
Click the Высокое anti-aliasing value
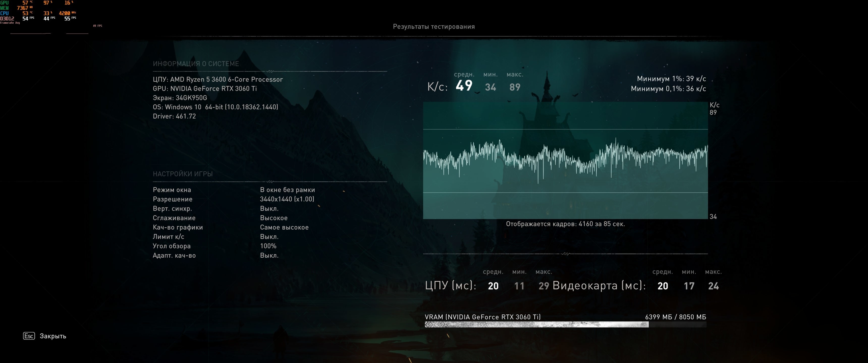(274, 218)
